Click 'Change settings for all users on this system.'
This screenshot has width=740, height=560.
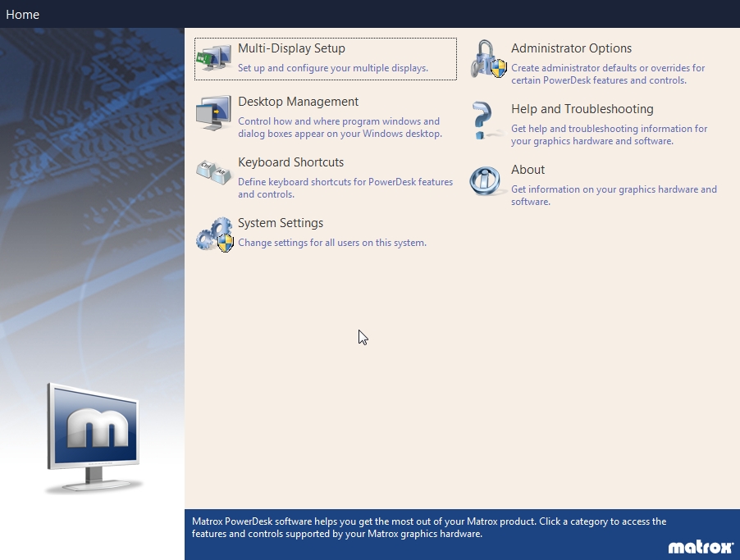tap(332, 243)
